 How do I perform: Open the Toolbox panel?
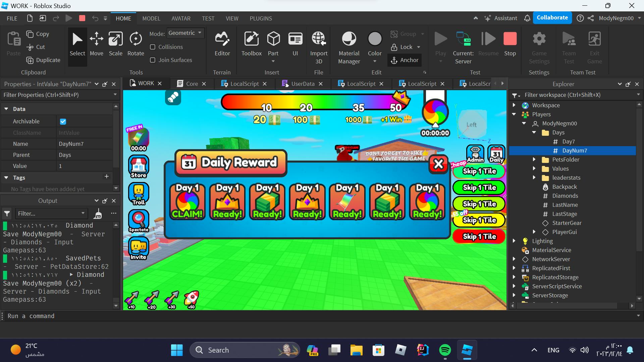(251, 44)
